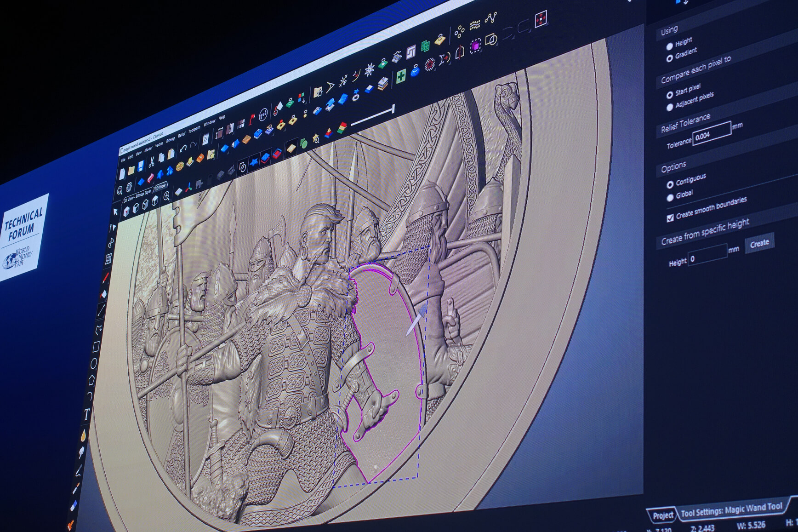
Task: Click the scissors Cut icon
Action: [151, 161]
